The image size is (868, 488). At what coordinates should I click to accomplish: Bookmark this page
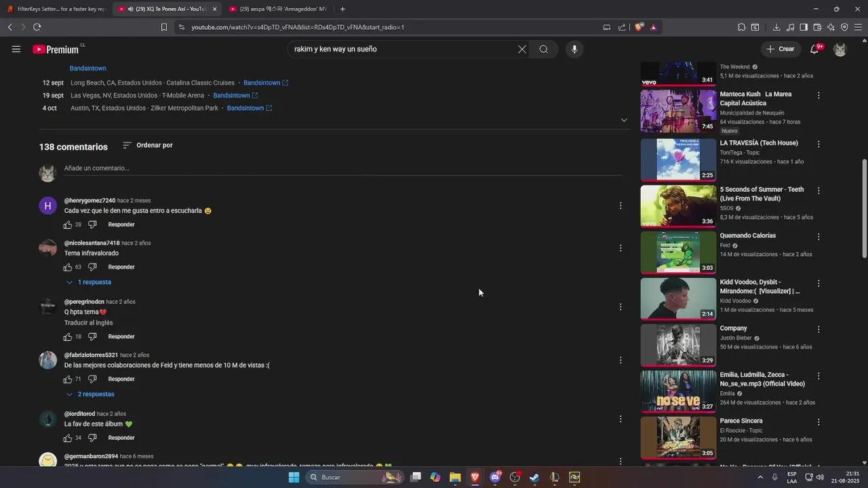coord(163,27)
